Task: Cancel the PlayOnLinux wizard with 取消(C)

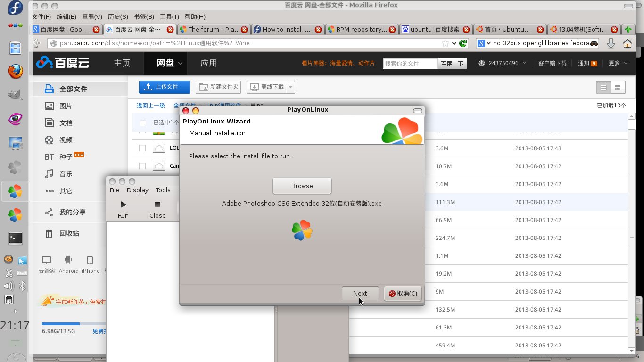Action: point(403,293)
